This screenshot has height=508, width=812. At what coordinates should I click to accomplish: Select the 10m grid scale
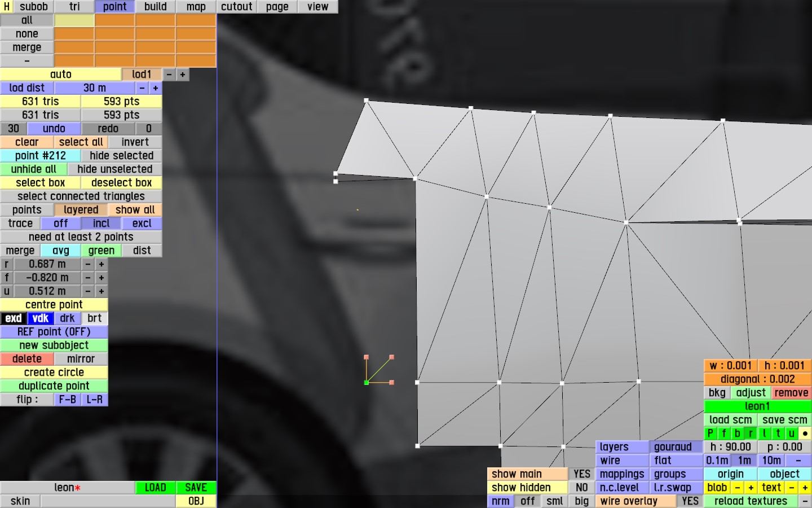point(771,461)
